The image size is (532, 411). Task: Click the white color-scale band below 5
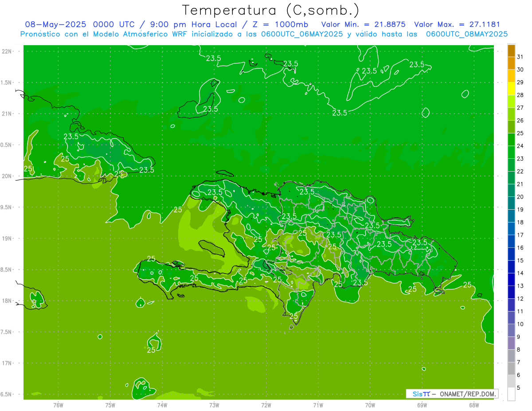click(x=511, y=394)
